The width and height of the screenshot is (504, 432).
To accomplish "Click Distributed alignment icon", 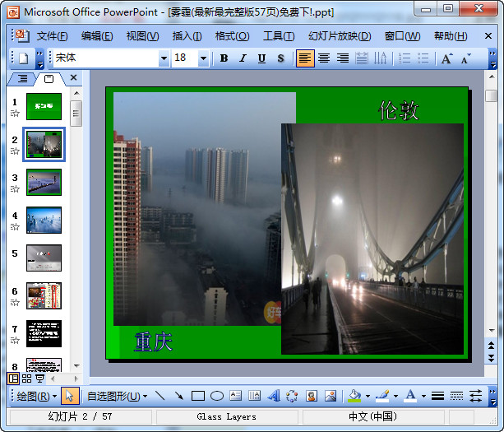I will point(362,58).
